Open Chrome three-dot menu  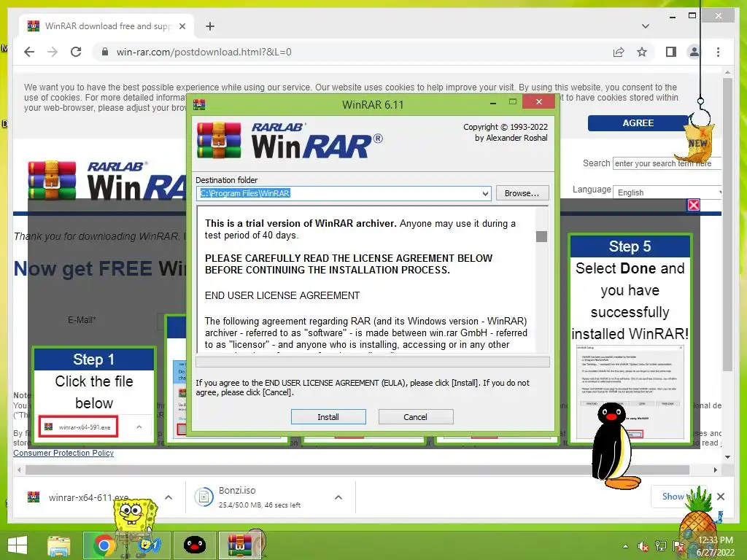coord(718,52)
